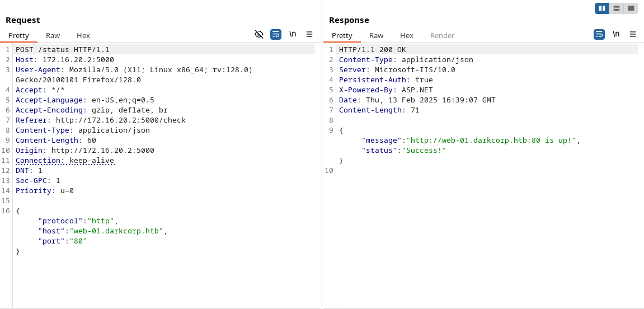
Task: Select the Response Pretty tab
Action: [342, 35]
